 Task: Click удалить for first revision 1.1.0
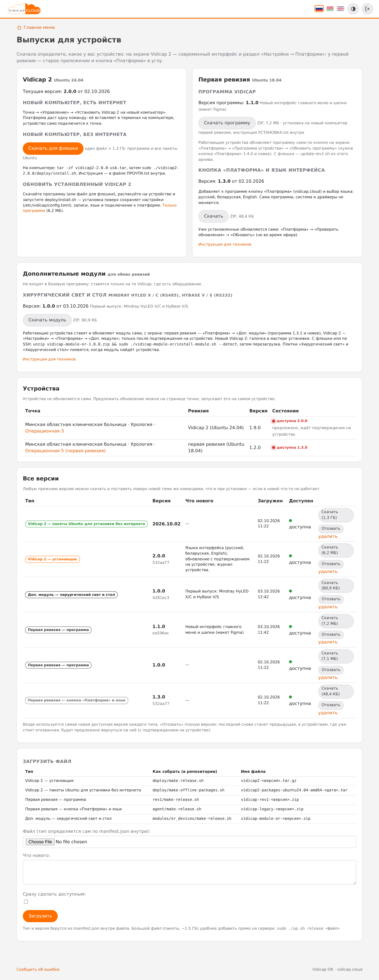pyautogui.click(x=328, y=642)
